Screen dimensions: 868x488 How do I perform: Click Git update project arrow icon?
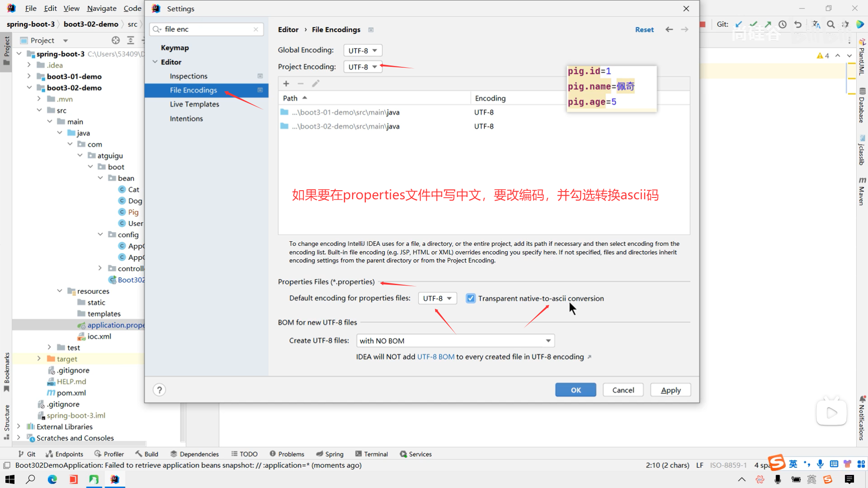739,24
